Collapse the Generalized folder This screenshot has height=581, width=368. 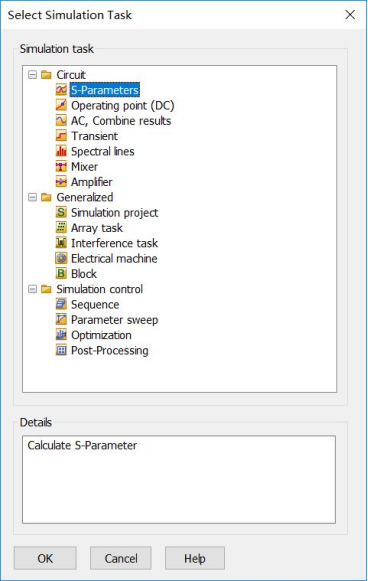click(33, 197)
